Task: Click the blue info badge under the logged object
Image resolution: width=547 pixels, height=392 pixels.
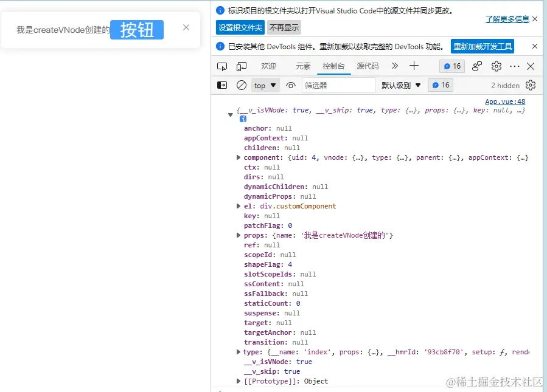Action: click(243, 119)
